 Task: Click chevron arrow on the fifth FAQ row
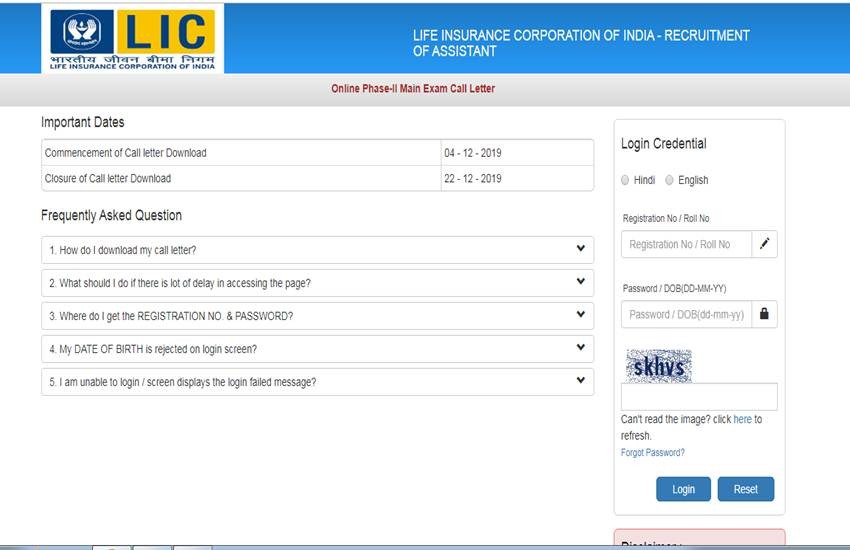[580, 381]
